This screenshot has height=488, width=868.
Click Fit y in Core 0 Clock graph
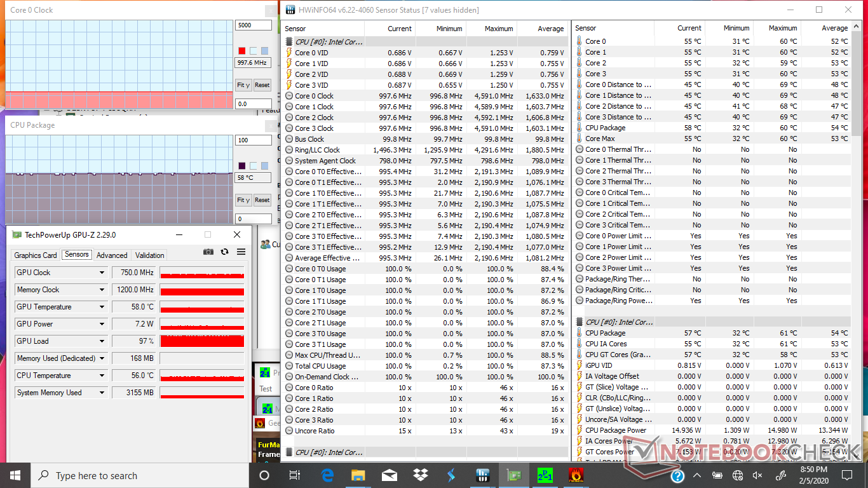coord(242,85)
